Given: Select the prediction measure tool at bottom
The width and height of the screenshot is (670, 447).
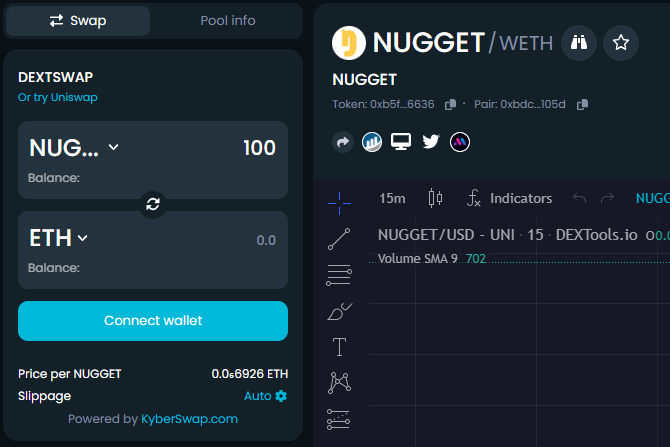Looking at the screenshot, I should click(338, 419).
